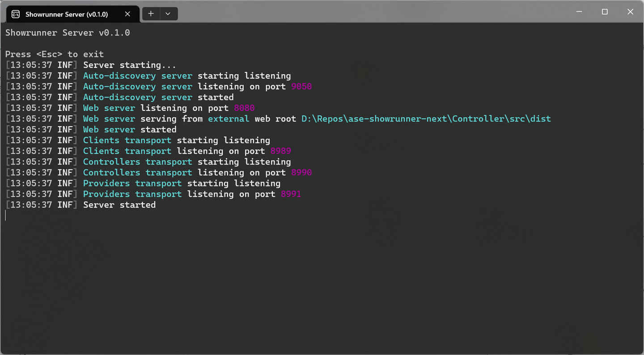Click the "Server starting..." log message

click(130, 65)
